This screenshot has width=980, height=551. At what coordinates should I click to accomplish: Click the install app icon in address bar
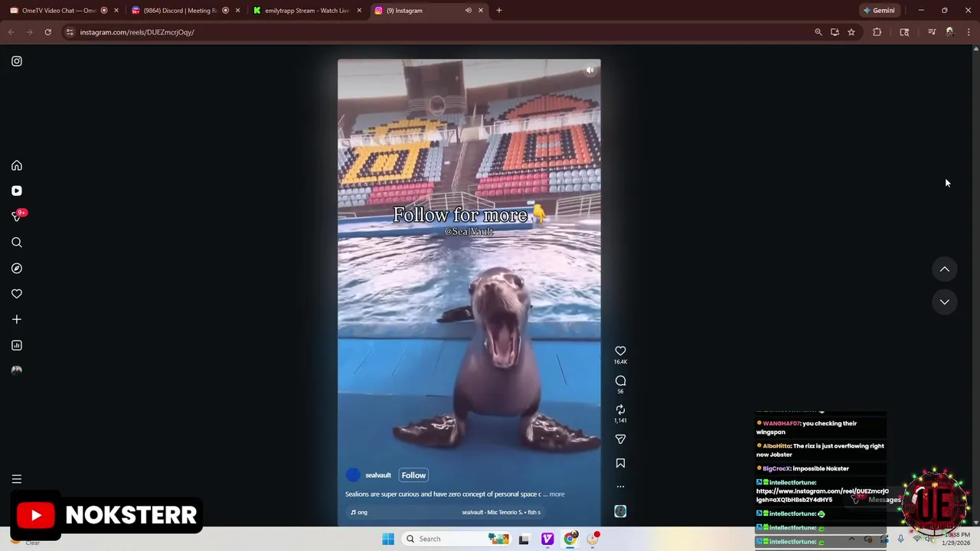coord(835,32)
